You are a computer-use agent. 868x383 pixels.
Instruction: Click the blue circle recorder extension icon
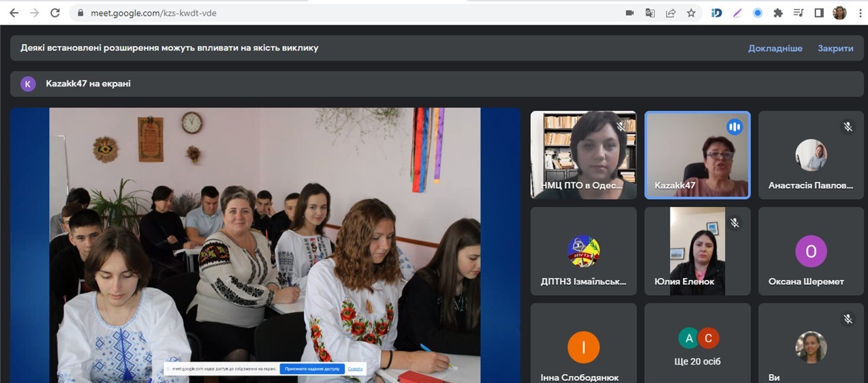pos(758,13)
